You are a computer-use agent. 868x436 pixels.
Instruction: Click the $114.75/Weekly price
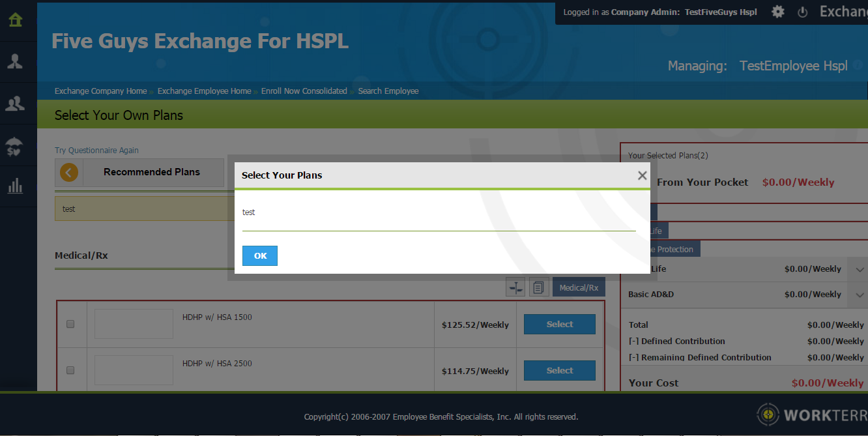click(475, 371)
